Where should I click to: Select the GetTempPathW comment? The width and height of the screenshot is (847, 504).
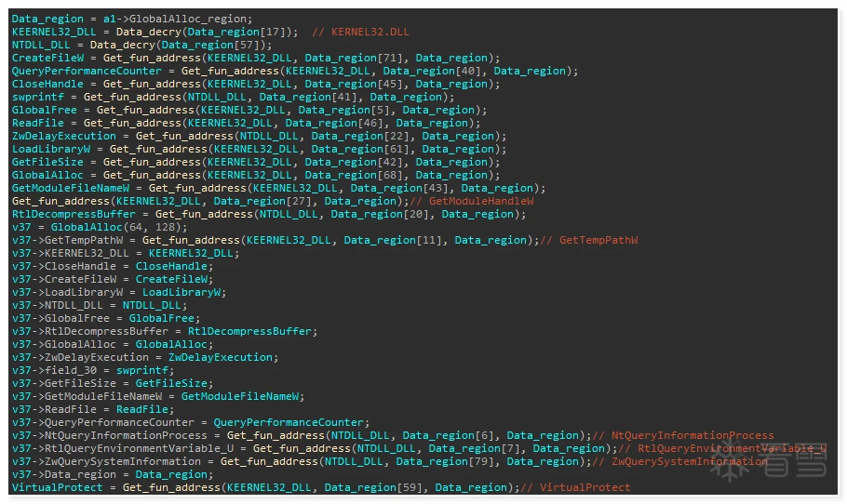[589, 240]
